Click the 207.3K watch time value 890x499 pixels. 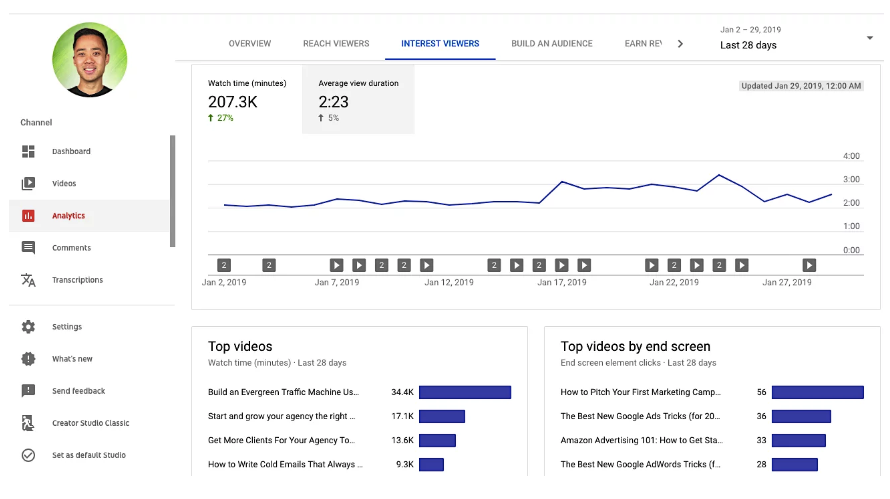(x=233, y=102)
